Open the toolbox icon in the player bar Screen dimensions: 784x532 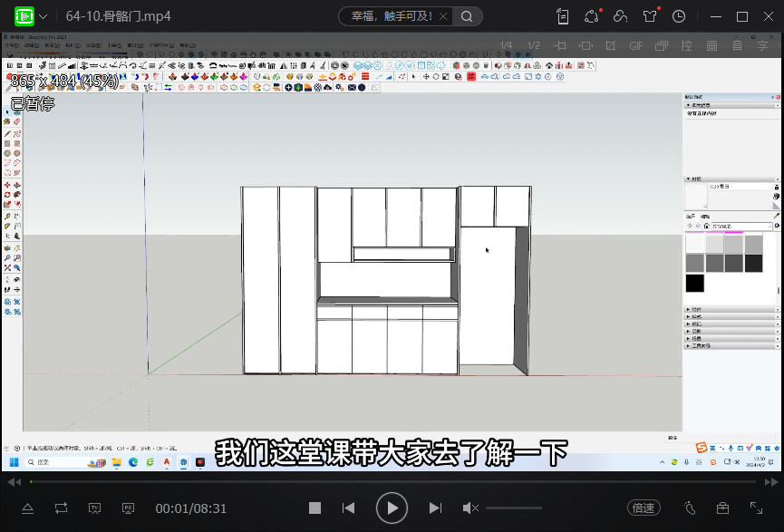[x=722, y=508]
